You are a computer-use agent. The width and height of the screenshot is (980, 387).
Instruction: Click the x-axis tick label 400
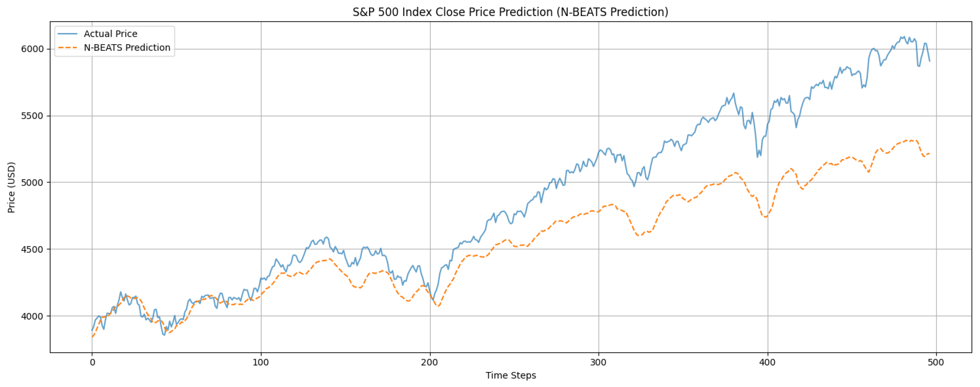(x=767, y=363)
